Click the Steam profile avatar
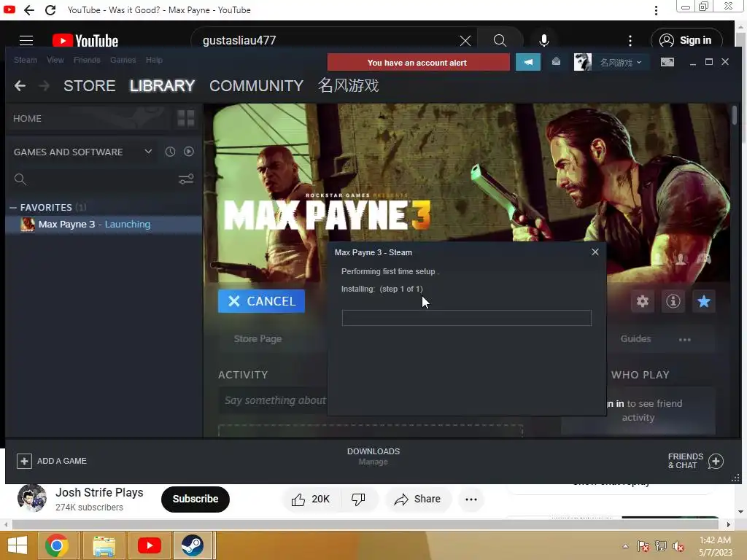 tap(582, 62)
